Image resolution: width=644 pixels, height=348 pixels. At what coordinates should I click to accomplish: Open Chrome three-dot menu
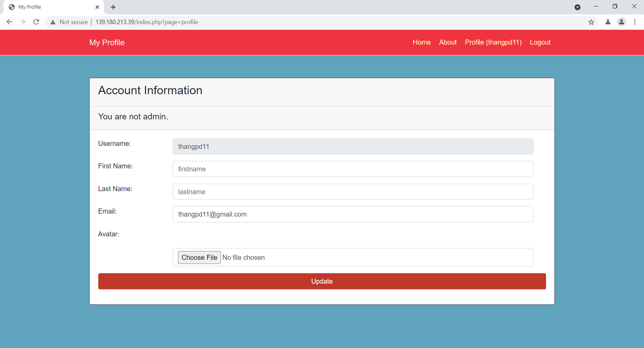coord(635,22)
